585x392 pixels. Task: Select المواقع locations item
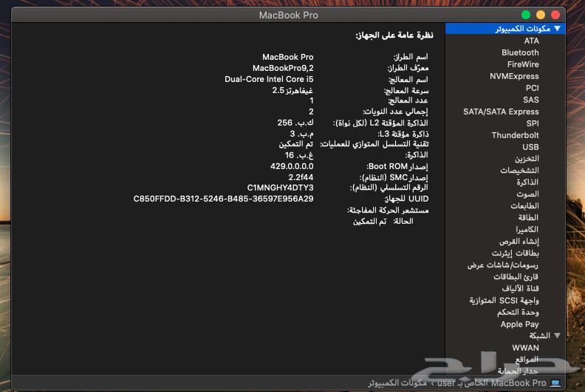point(527,360)
